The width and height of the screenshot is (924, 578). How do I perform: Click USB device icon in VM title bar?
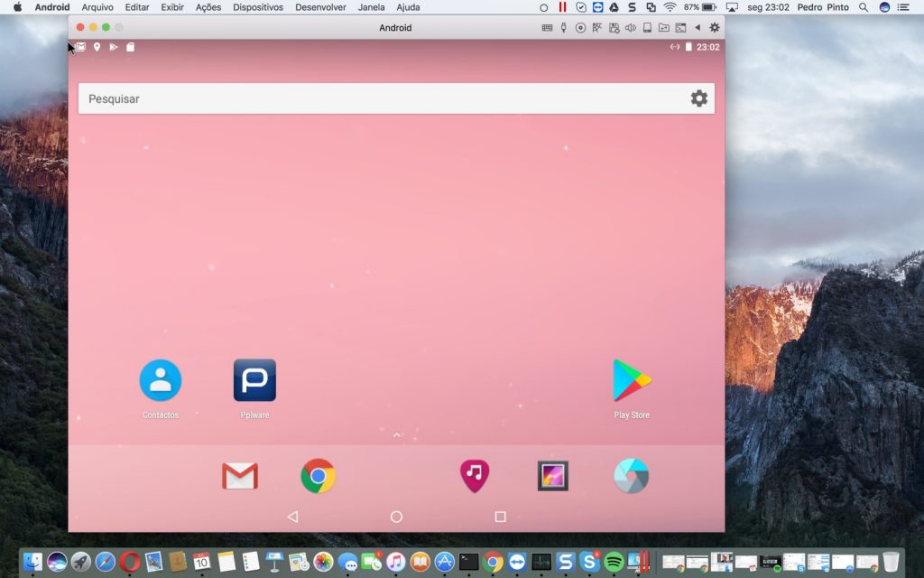[x=563, y=28]
